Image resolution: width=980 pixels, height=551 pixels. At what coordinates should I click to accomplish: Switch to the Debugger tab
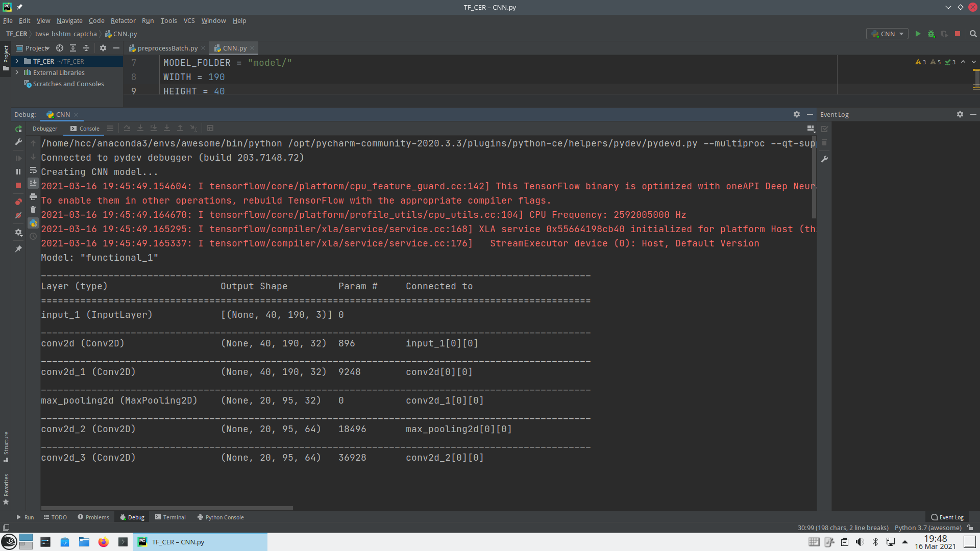point(45,129)
